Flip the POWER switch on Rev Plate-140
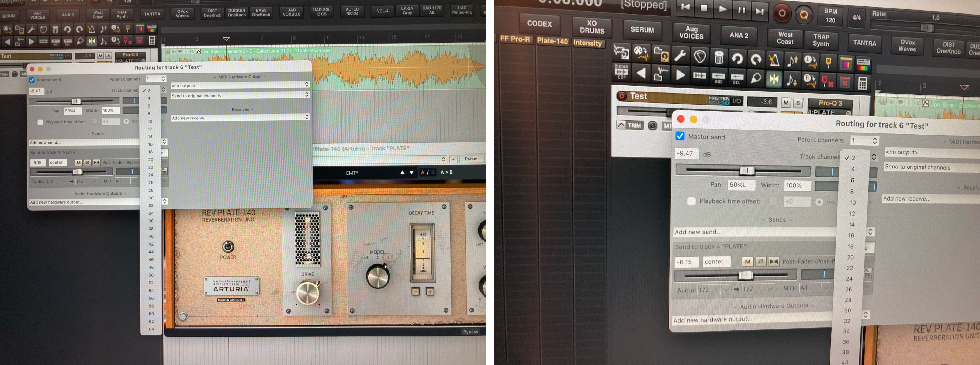 (x=228, y=247)
